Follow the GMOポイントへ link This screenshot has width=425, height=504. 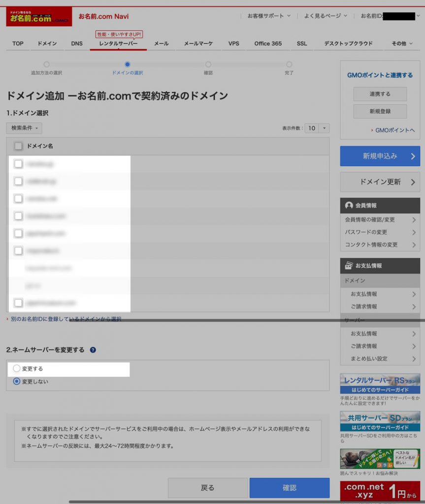pos(395,130)
